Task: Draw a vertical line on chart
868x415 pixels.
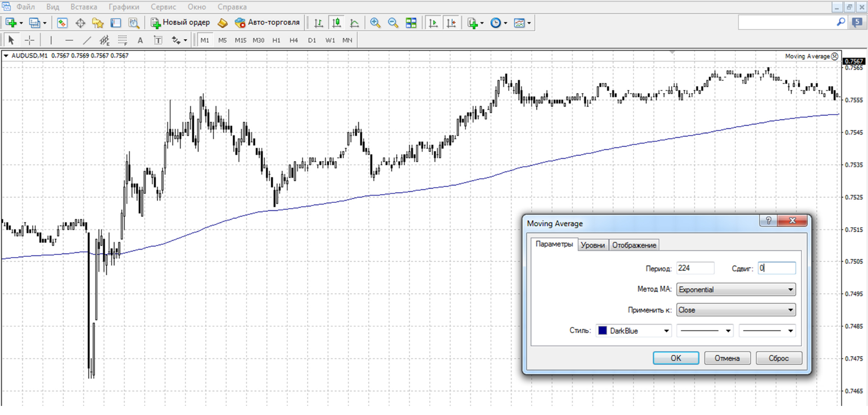Action: pos(51,40)
